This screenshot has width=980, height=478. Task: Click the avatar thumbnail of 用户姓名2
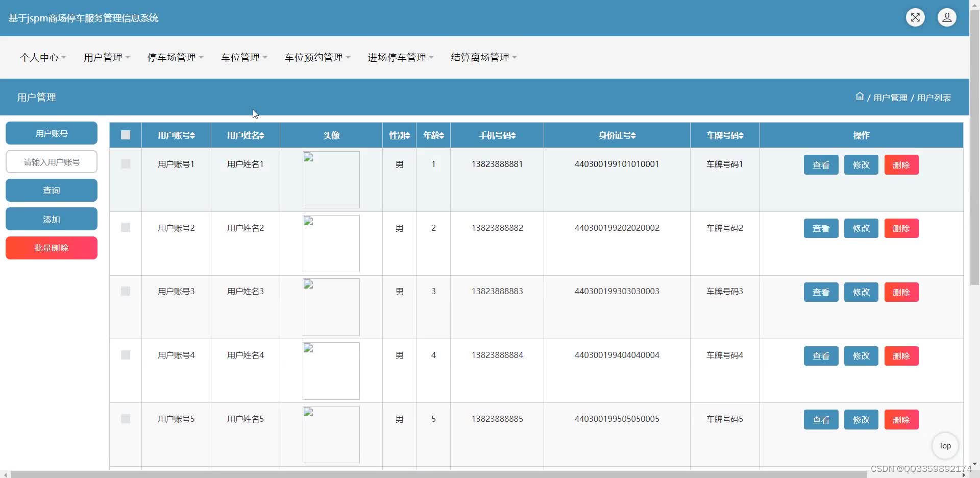pyautogui.click(x=331, y=244)
